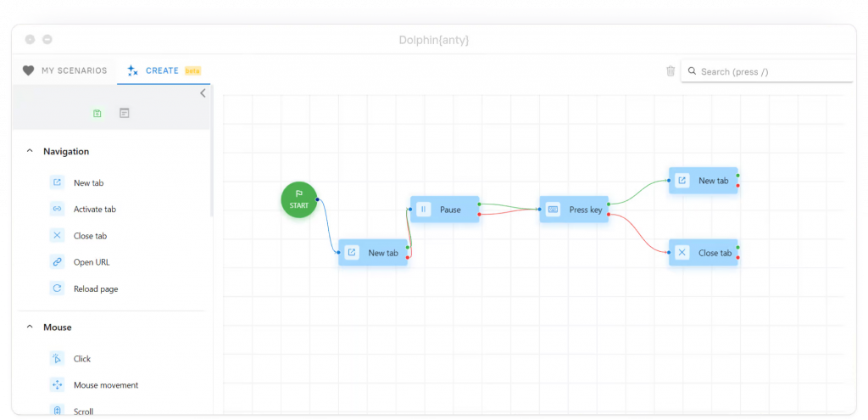This screenshot has height=420, width=868.
Task: Click the green output port of Close tab node
Action: click(x=738, y=248)
